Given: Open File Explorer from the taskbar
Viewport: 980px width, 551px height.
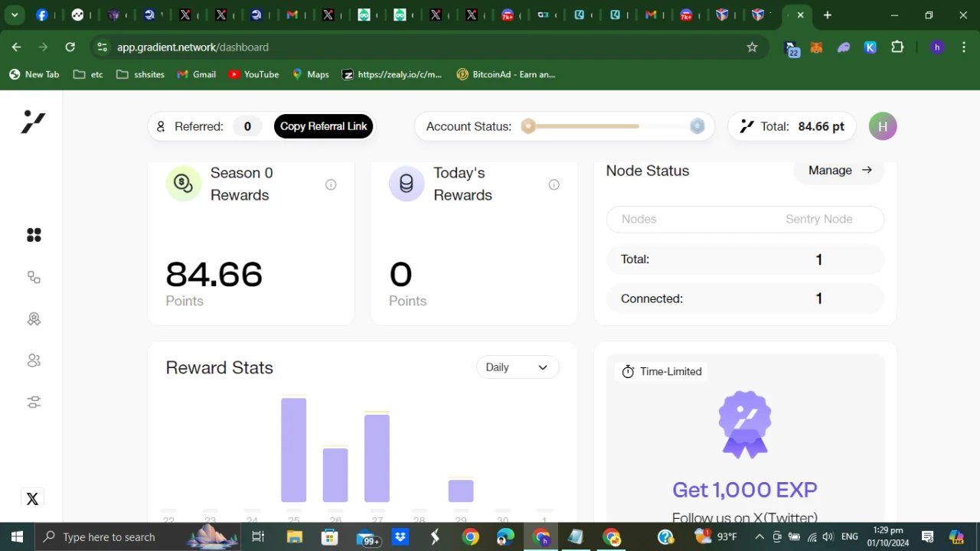Looking at the screenshot, I should click(x=294, y=537).
